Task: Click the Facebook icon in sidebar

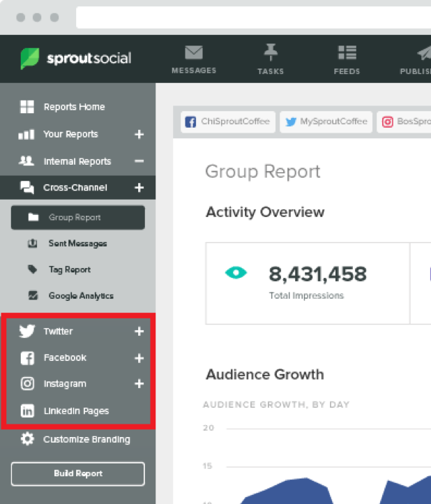Action: point(27,358)
